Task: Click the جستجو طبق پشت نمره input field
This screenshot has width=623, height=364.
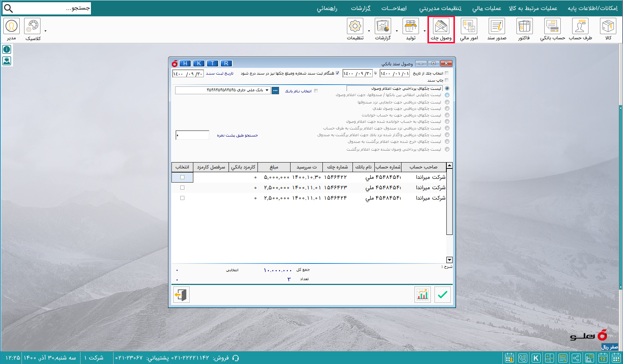Action: (x=192, y=135)
